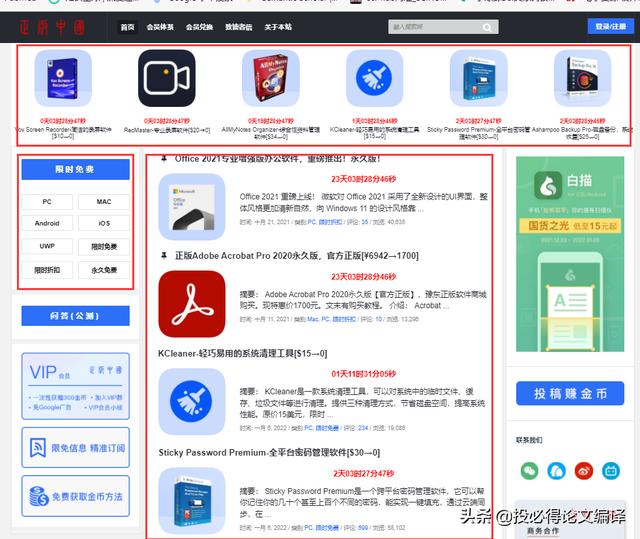This screenshot has width=640, height=539.
Task: Open the 关于本站 menu item
Action: 278,27
